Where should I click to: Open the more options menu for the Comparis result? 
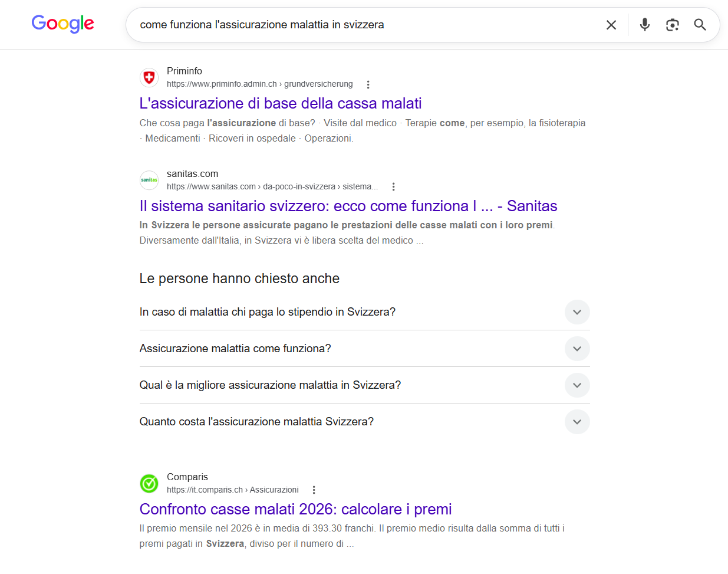click(x=314, y=490)
